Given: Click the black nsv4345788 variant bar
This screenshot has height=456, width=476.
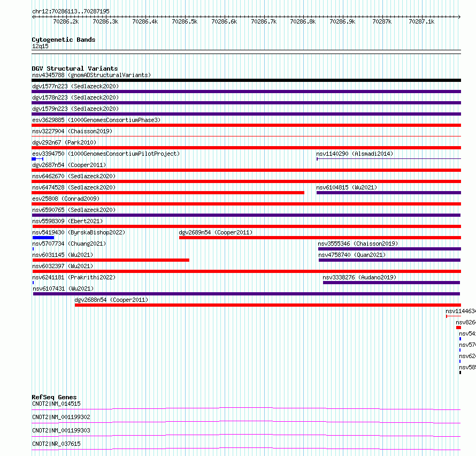Looking at the screenshot, I should tap(246, 80).
